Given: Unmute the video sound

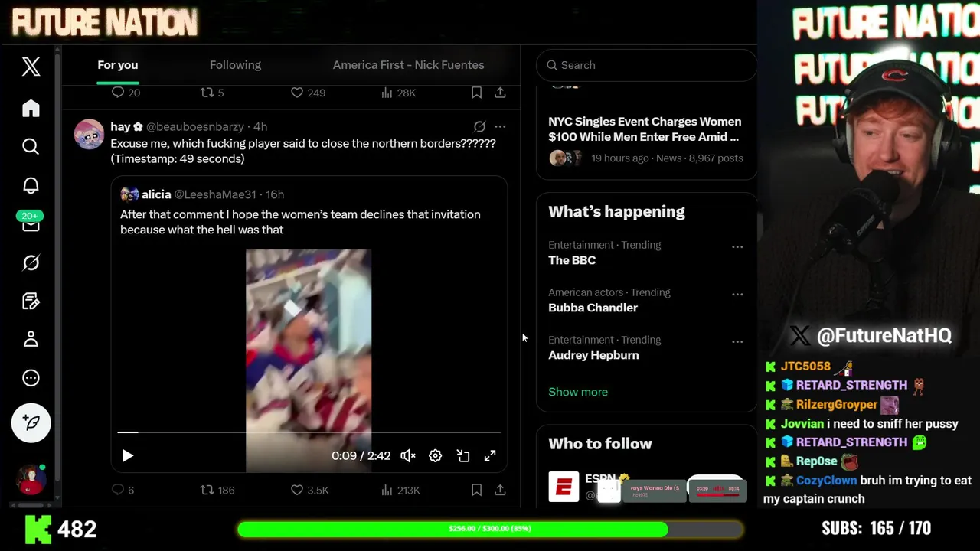Looking at the screenshot, I should click(x=408, y=455).
